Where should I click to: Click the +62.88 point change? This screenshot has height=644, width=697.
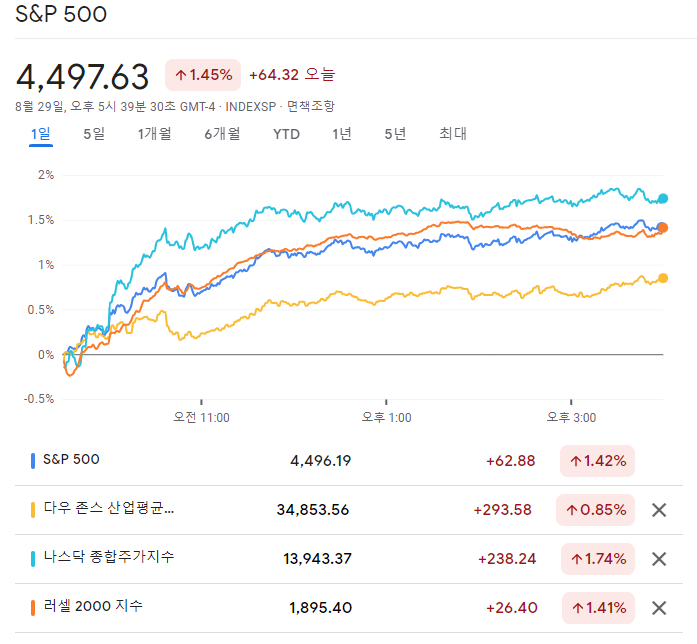point(511,461)
